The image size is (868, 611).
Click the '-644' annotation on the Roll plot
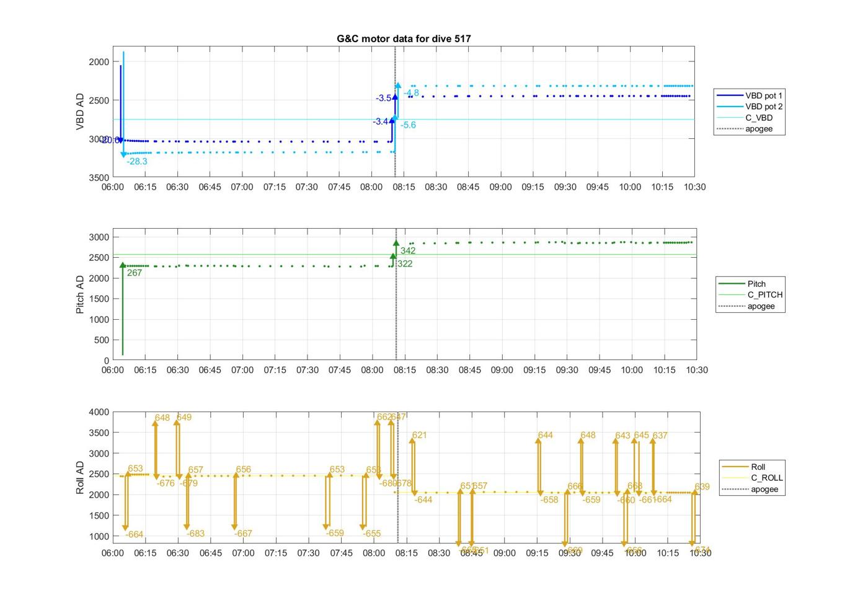coord(423,500)
